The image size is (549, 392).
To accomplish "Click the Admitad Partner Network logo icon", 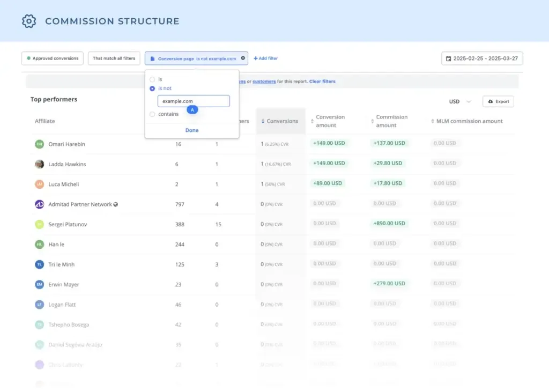I will pos(40,204).
